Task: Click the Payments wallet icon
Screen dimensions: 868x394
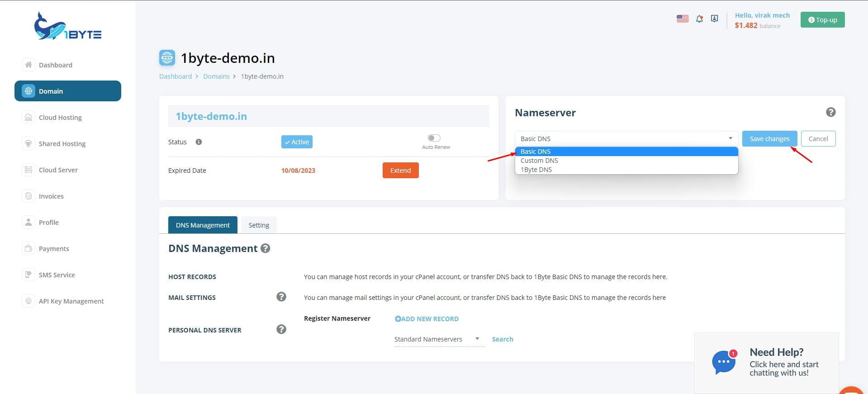Action: [x=28, y=248]
